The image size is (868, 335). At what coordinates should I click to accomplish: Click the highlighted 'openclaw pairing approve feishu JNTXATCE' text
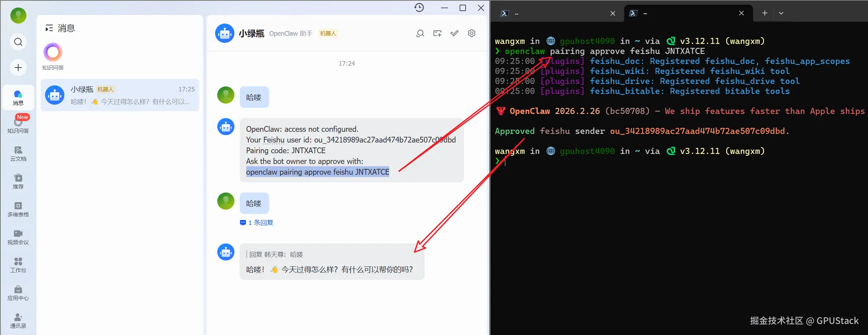(x=318, y=172)
